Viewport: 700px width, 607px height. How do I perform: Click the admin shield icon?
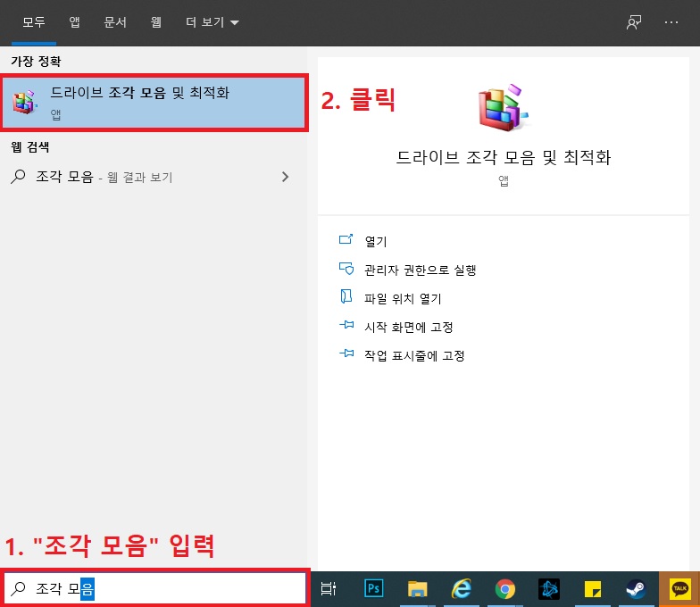(x=346, y=268)
